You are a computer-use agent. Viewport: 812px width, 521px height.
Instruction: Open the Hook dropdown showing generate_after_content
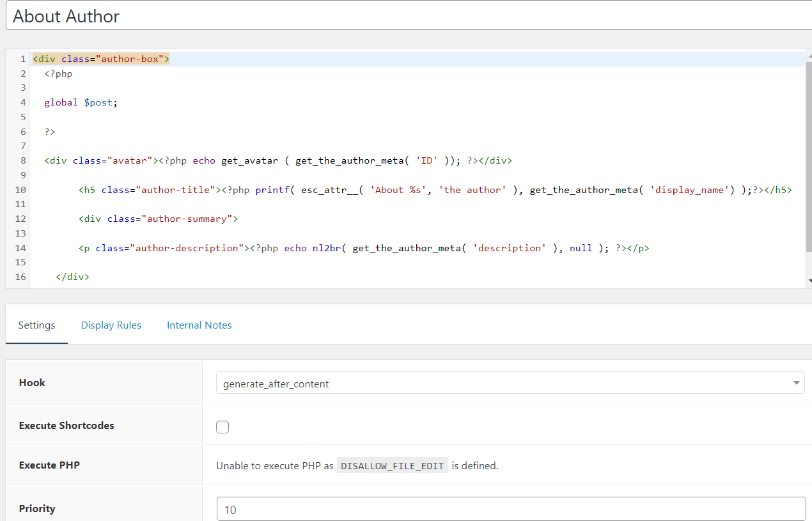tap(510, 384)
